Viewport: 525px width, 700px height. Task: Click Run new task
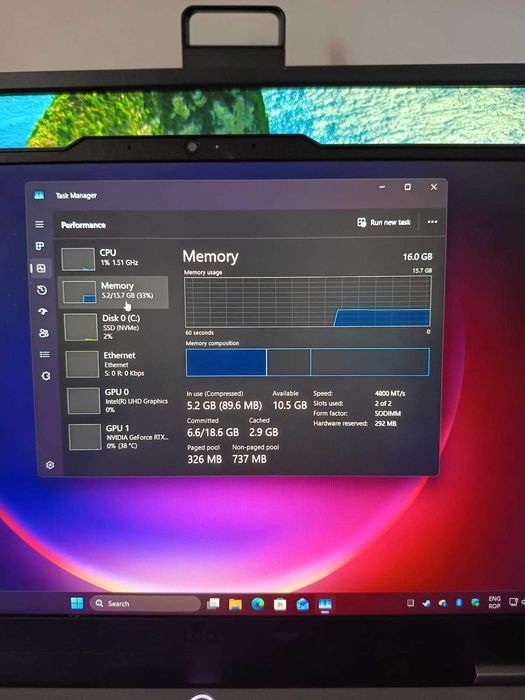pos(384,222)
